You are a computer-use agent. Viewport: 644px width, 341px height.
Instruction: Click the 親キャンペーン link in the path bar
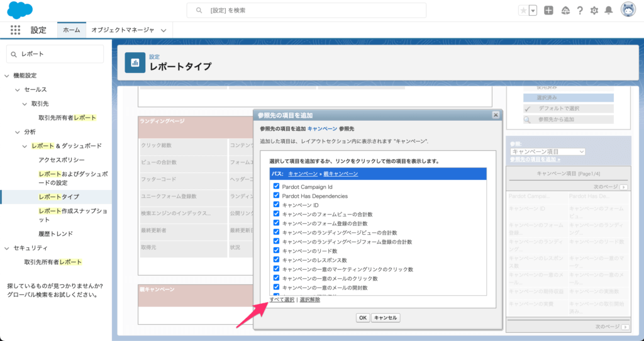[340, 174]
